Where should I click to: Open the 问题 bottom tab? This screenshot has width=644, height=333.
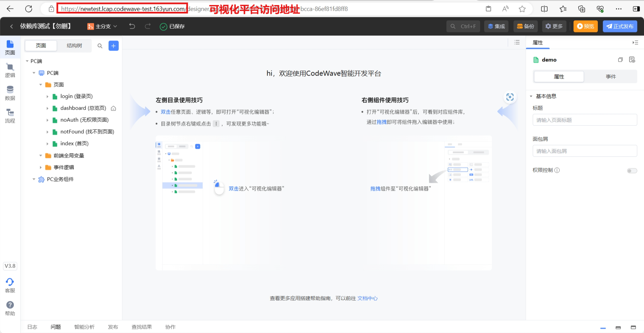(56, 327)
